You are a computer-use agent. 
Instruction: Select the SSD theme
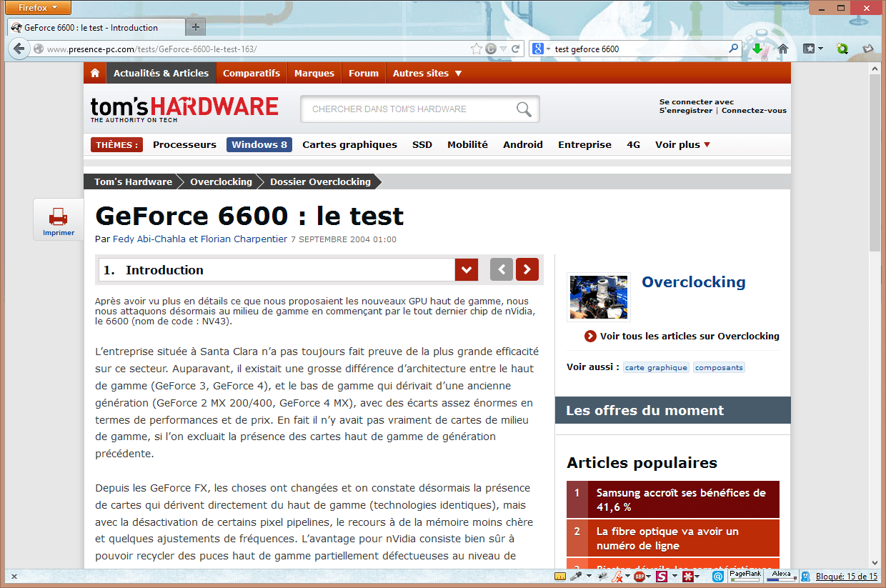(x=422, y=144)
